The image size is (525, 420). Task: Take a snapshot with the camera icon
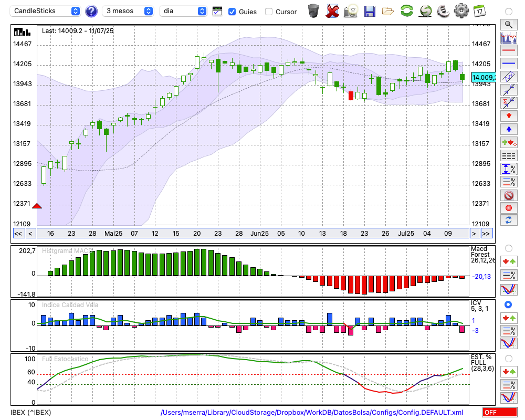351,10
